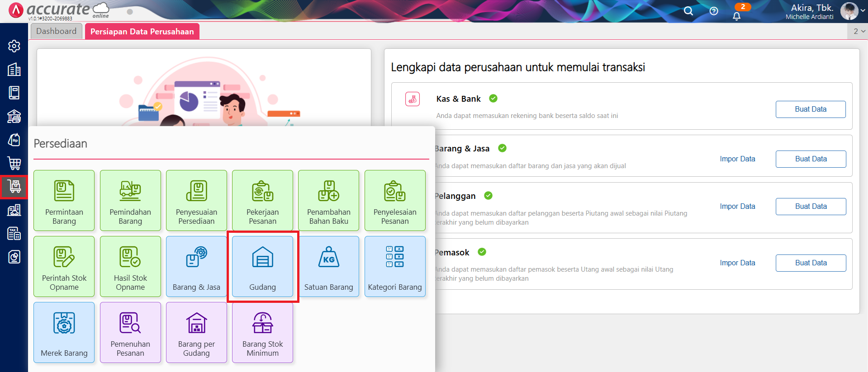Select Persiapan Data Perusahaan tab

142,31
